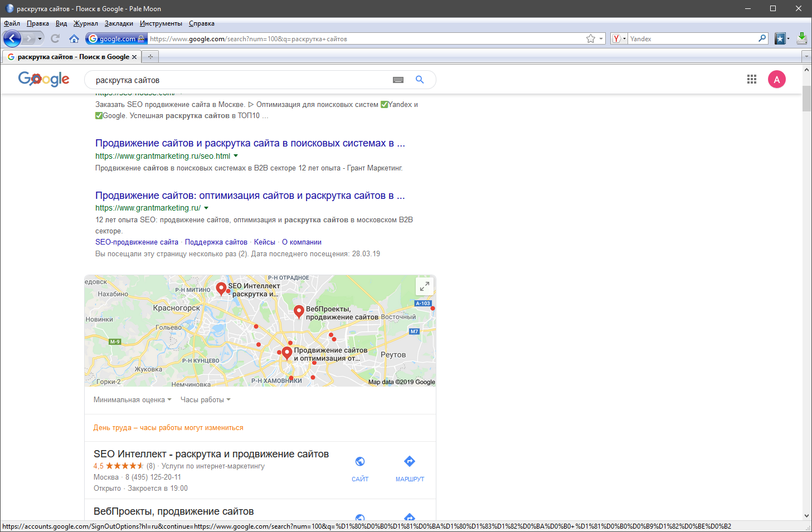Click into the Yandex search box

coord(693,38)
